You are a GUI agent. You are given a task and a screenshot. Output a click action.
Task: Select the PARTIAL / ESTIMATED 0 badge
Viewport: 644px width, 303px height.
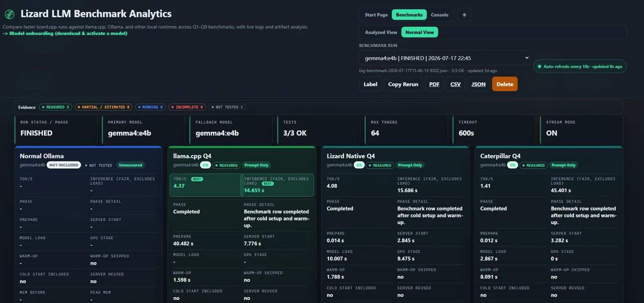point(103,107)
